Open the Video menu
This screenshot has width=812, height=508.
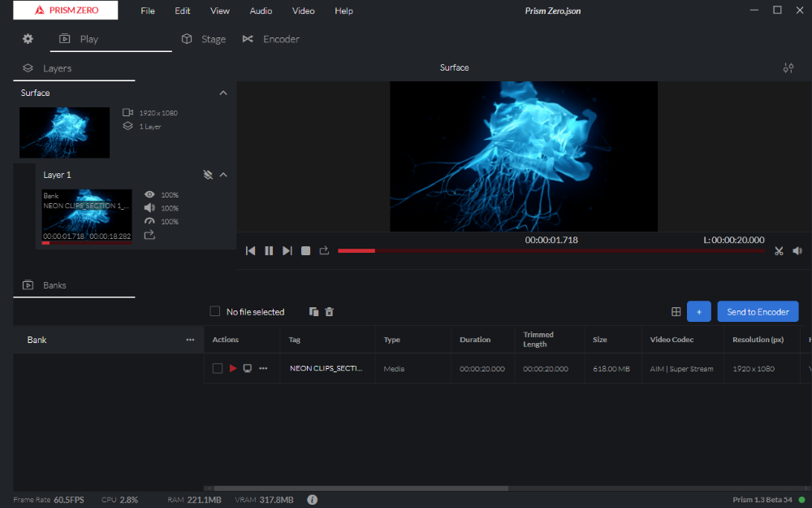click(303, 11)
